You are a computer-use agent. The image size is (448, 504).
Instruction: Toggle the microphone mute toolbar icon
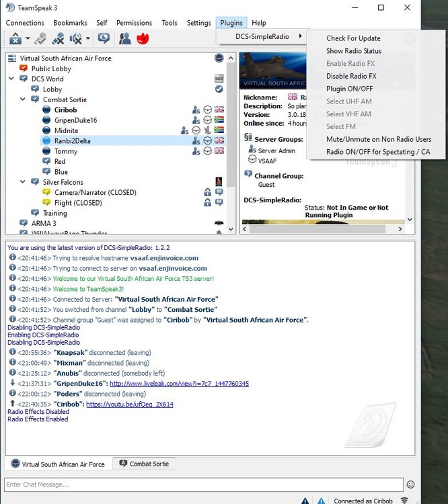click(x=59, y=38)
